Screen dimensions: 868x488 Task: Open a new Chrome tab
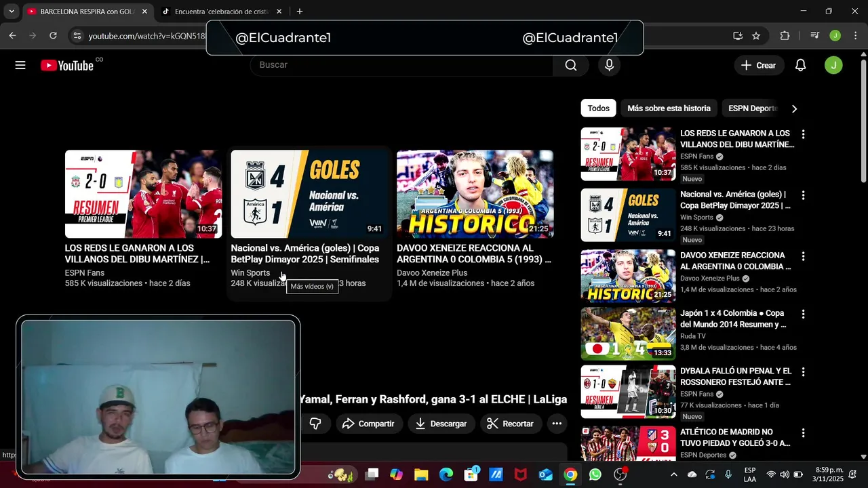pyautogui.click(x=300, y=12)
